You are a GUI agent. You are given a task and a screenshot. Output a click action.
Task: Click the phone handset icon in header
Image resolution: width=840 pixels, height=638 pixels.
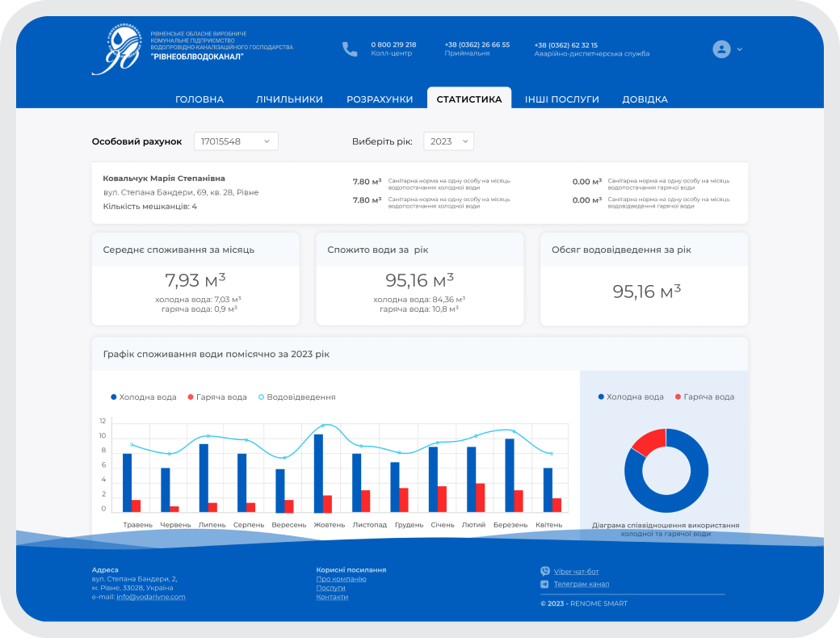pyautogui.click(x=350, y=49)
